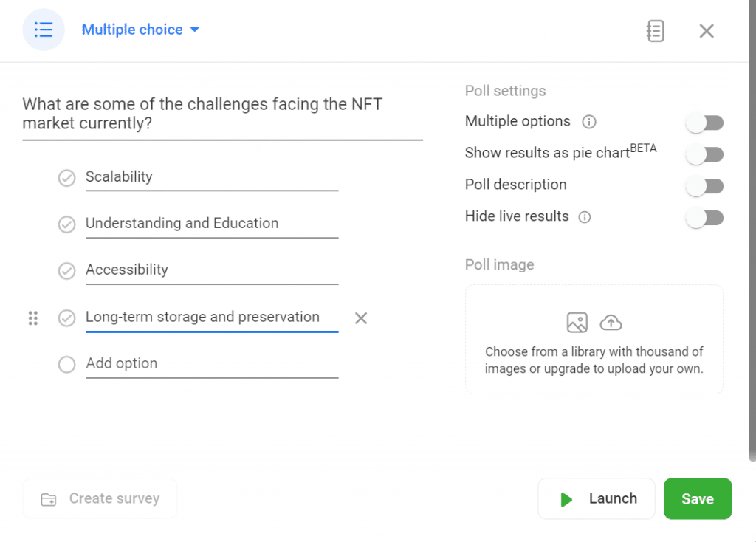
Task: Click the cloud upload icon in Poll image
Action: pos(611,323)
